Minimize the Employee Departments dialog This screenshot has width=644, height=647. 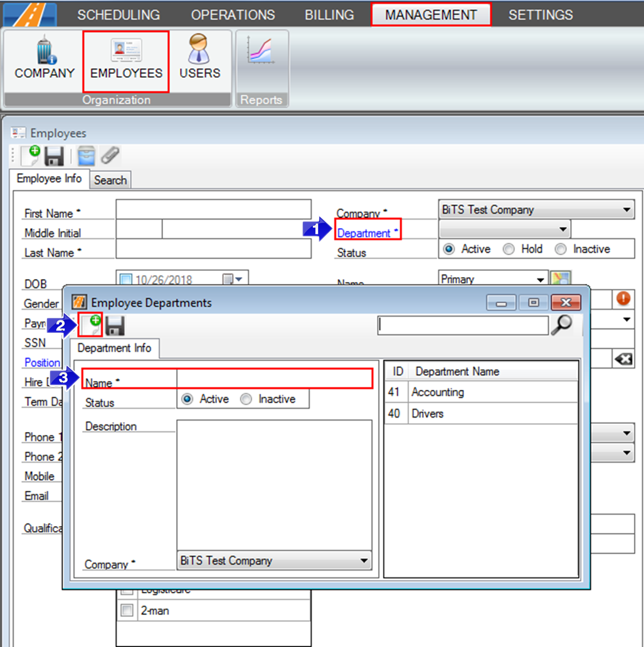tap(501, 302)
